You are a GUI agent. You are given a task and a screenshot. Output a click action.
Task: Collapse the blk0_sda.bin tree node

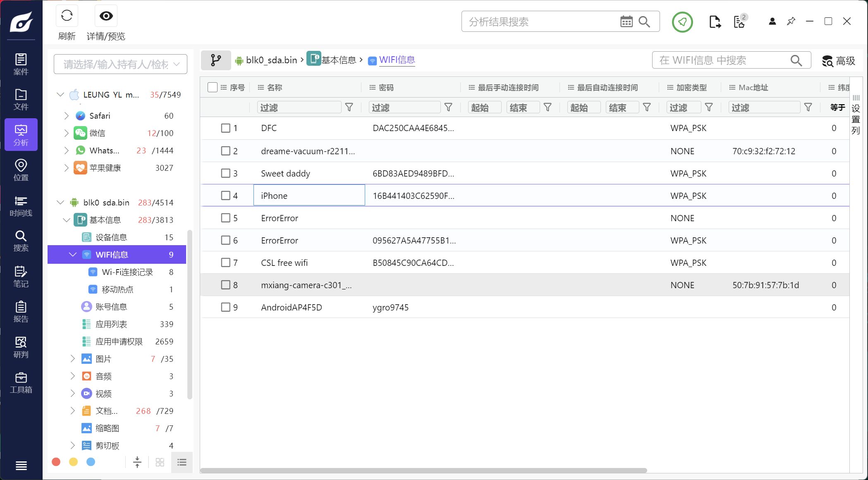coord(60,203)
